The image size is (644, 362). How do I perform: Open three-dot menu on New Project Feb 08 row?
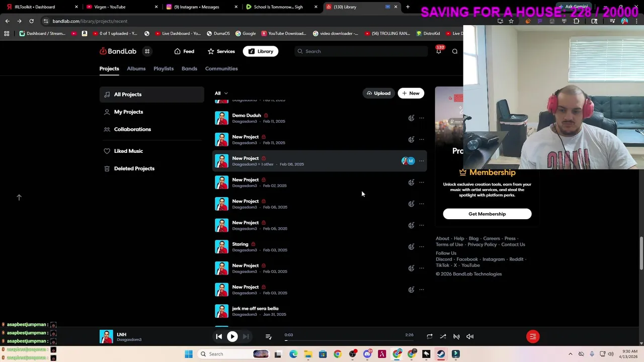click(422, 161)
